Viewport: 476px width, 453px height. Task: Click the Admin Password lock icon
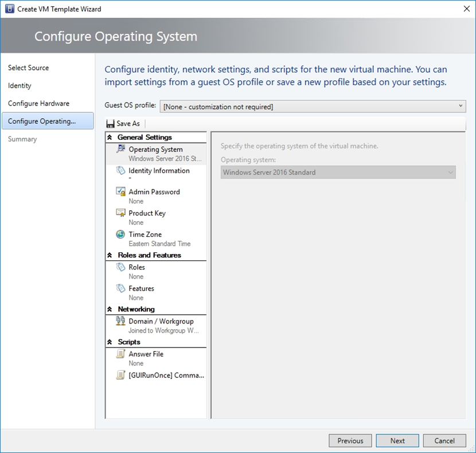click(x=120, y=192)
